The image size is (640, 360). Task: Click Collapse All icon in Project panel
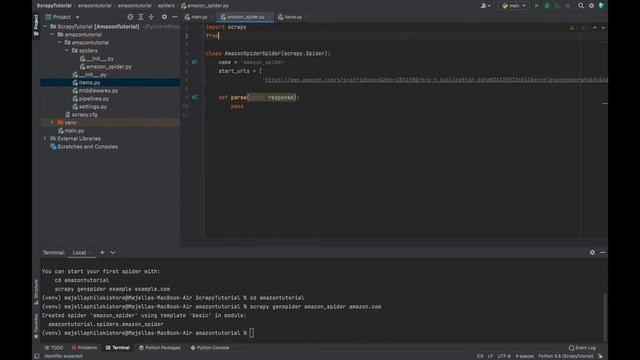(x=151, y=17)
